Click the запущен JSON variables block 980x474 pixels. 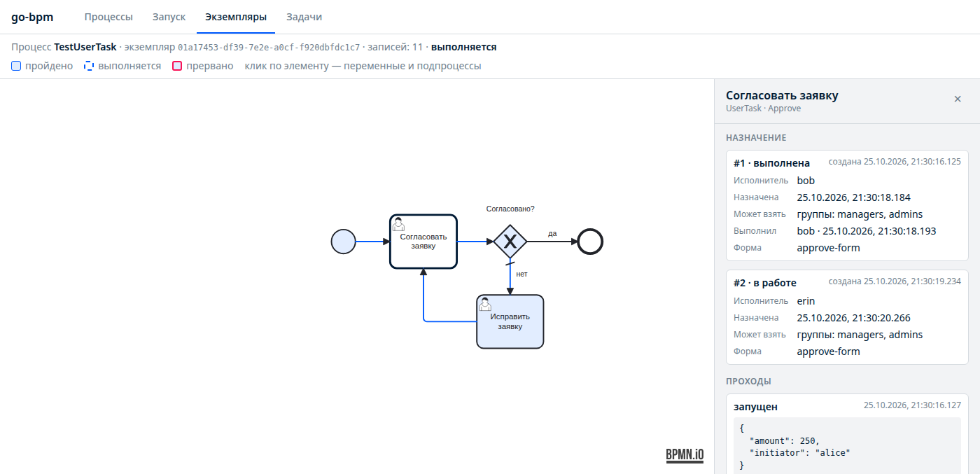[x=847, y=446]
